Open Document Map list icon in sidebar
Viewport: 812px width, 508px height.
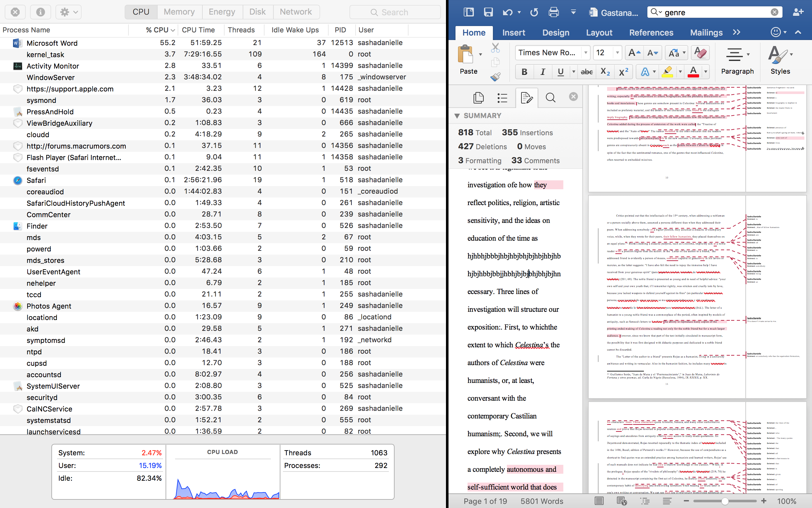(502, 97)
